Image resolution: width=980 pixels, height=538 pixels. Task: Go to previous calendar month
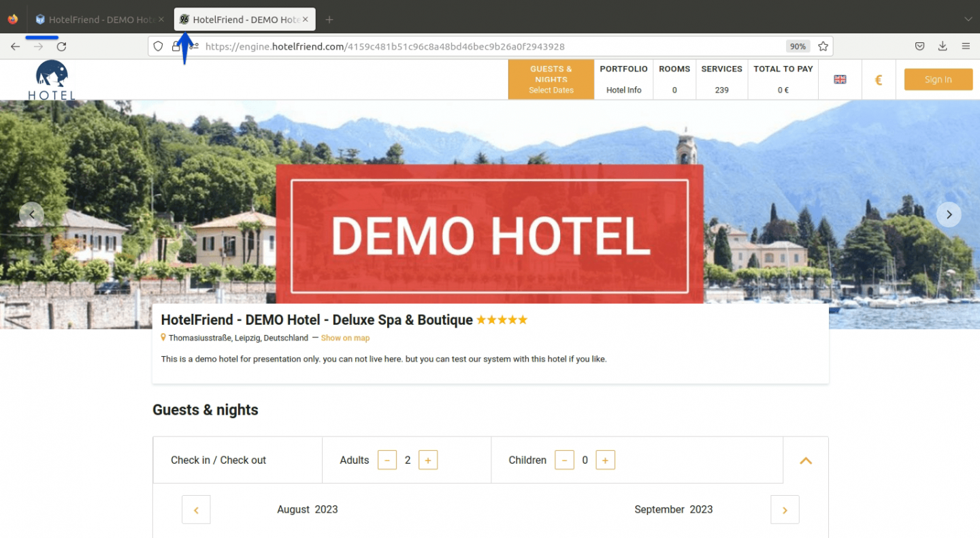point(196,510)
